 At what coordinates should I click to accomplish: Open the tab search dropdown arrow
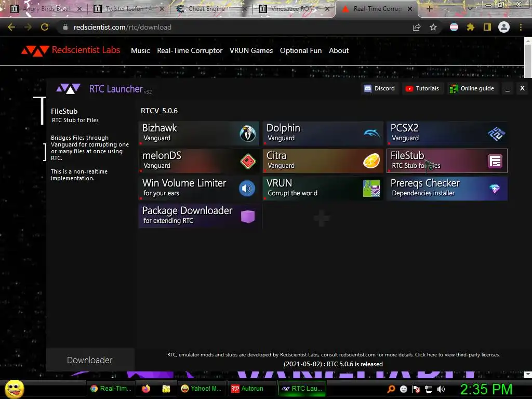[470, 9]
